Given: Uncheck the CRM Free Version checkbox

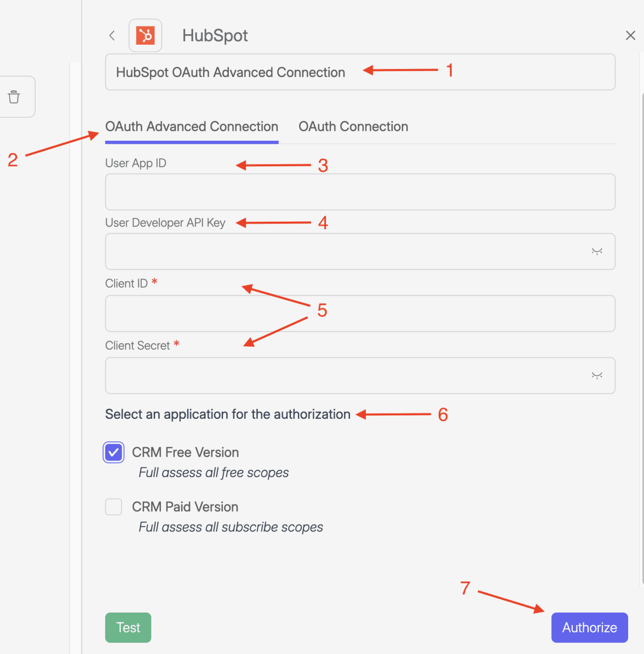Looking at the screenshot, I should pos(113,453).
